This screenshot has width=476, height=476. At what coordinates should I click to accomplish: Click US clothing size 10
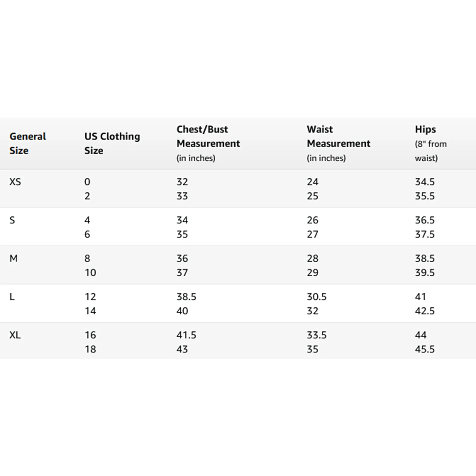pos(90,273)
